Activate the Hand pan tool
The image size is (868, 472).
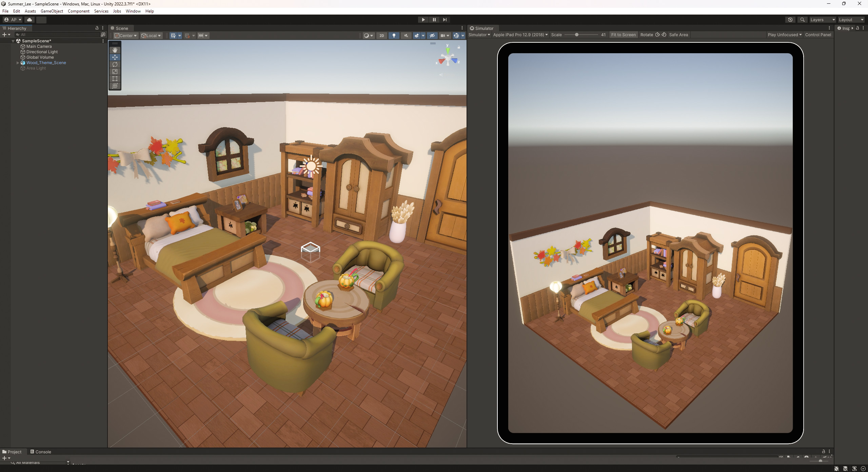click(115, 50)
